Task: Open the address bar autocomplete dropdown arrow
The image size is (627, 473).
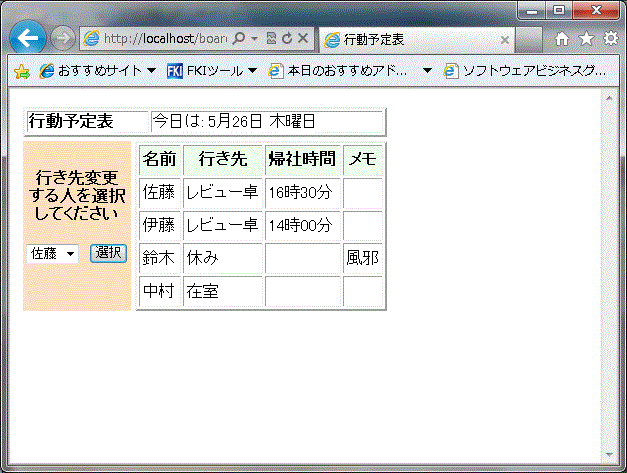Action: pos(254,38)
